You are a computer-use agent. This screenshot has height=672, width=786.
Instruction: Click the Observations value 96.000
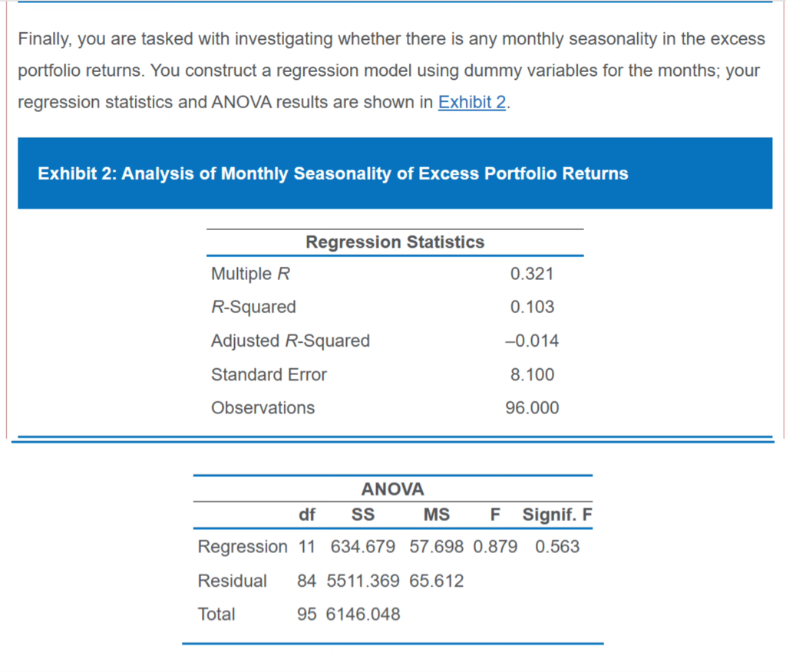(532, 408)
